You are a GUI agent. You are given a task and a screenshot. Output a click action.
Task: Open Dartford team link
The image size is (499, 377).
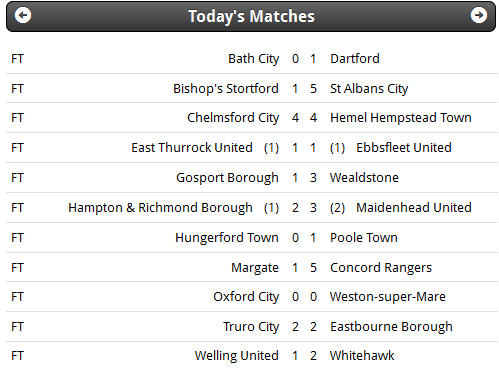pyautogui.click(x=355, y=59)
